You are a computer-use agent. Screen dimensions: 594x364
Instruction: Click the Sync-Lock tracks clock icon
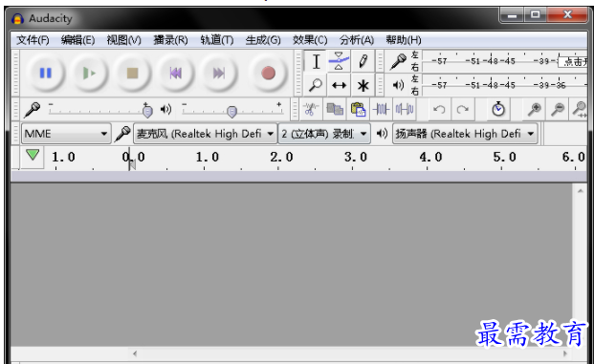[x=498, y=109]
